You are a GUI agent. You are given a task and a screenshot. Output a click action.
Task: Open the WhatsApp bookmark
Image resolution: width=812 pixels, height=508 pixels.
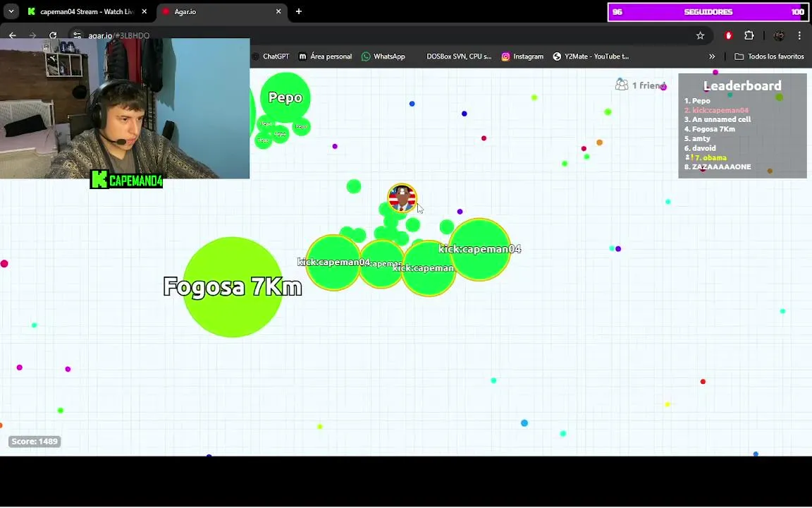coord(383,56)
